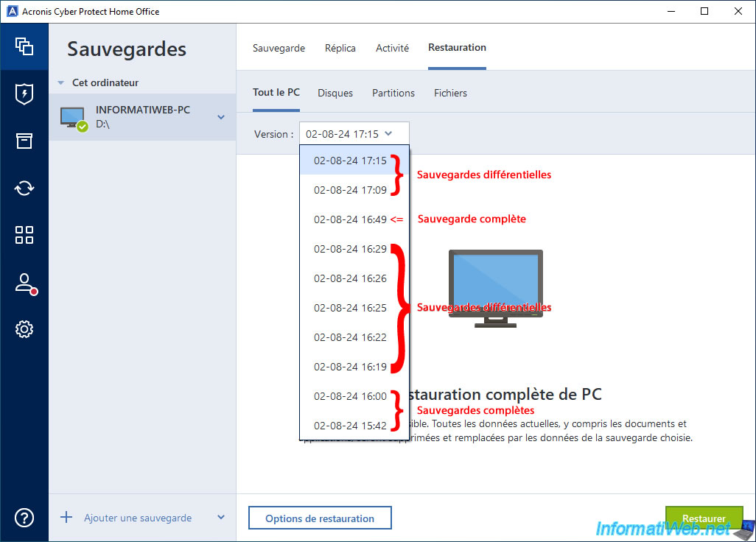
Task: Select the INFORMATIWEB-PC backup entry
Action: tap(143, 117)
